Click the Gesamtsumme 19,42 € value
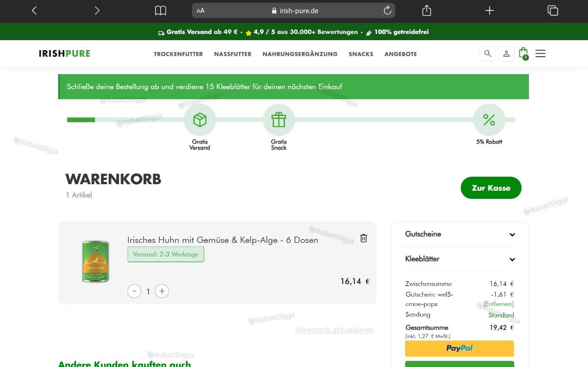588x367 pixels. pos(502,327)
